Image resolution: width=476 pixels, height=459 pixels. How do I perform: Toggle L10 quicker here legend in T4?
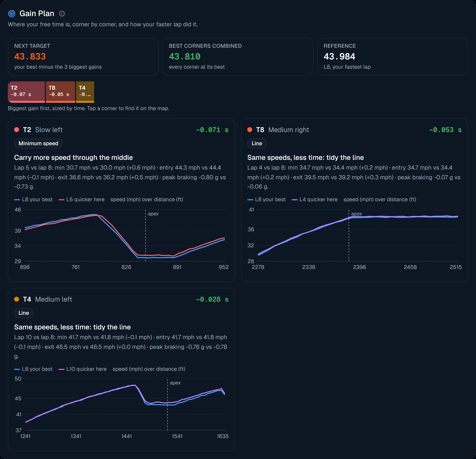tap(83, 369)
